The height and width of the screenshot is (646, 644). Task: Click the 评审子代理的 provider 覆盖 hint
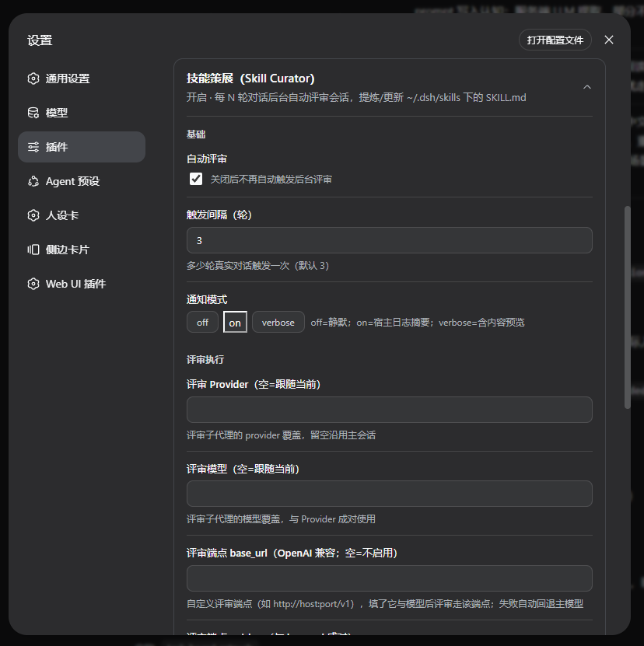click(282, 435)
